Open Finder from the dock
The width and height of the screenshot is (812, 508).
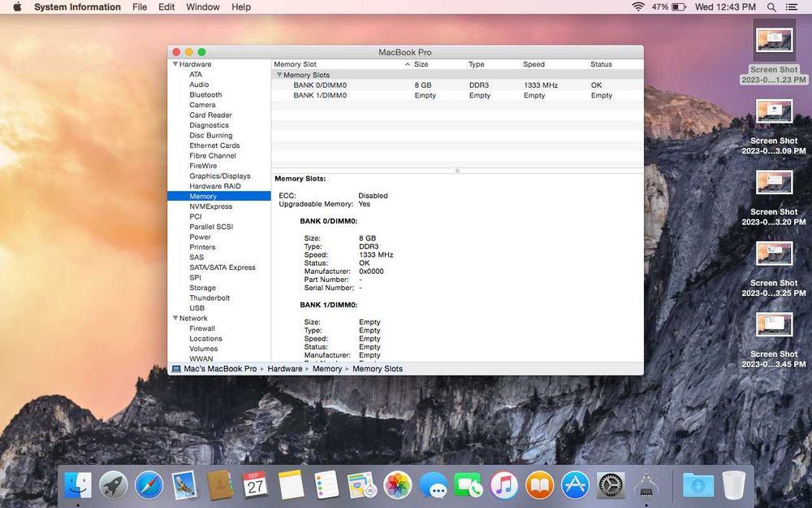(78, 486)
